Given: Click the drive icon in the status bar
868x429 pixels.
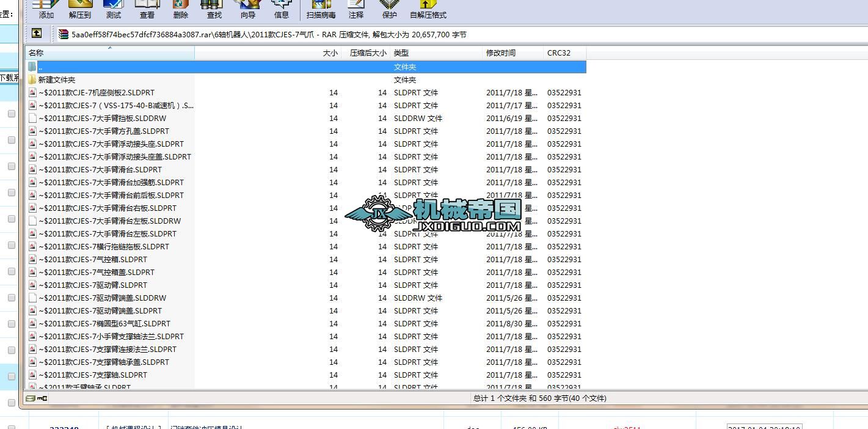Looking at the screenshot, I should [30, 398].
